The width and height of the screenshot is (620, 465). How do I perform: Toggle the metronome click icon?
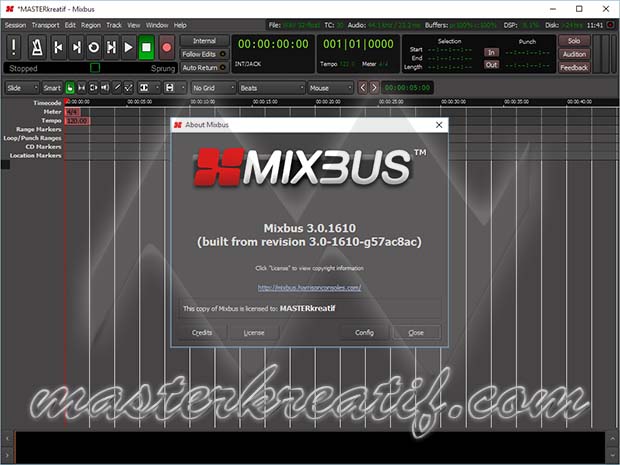click(37, 47)
